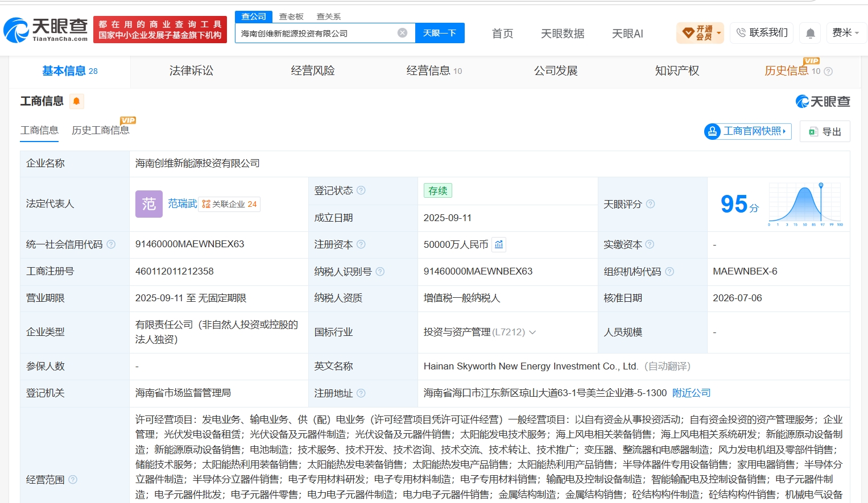Image resolution: width=868 pixels, height=503 pixels.
Task: Click the TianYanCha logo
Action: click(46, 30)
